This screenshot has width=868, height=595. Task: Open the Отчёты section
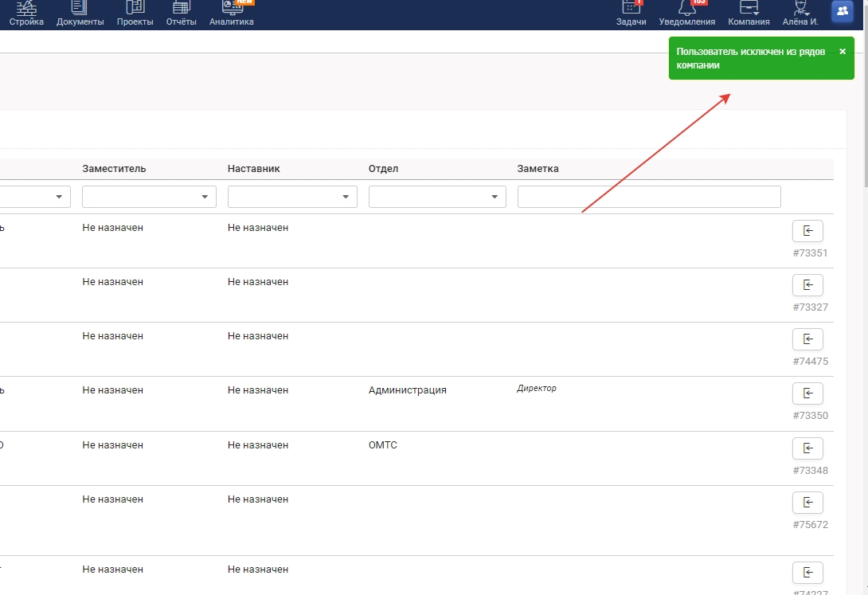tap(181, 13)
